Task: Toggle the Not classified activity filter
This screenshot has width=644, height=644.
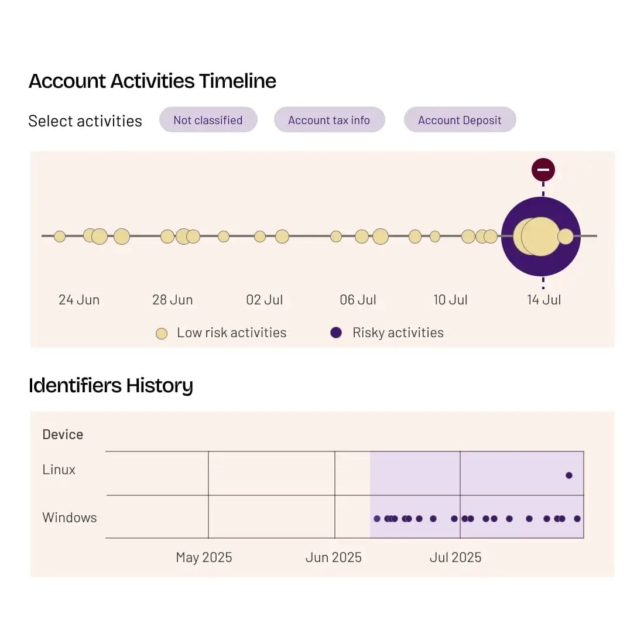Action: tap(208, 120)
